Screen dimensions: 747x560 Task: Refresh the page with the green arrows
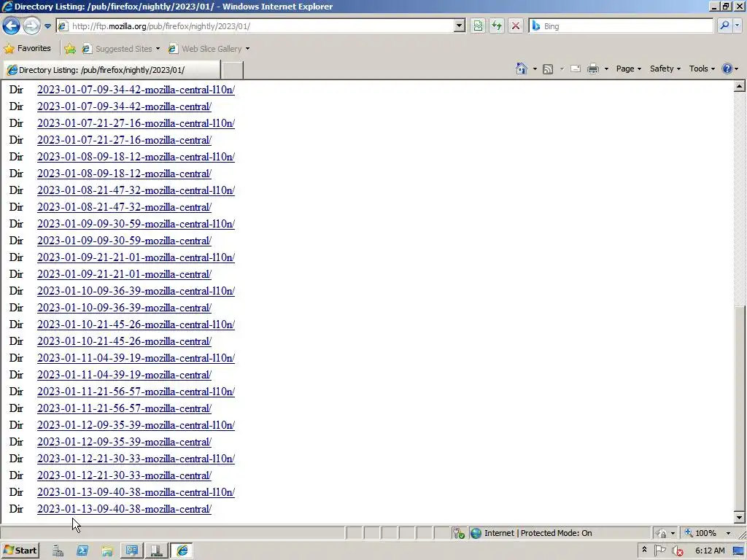tap(496, 26)
